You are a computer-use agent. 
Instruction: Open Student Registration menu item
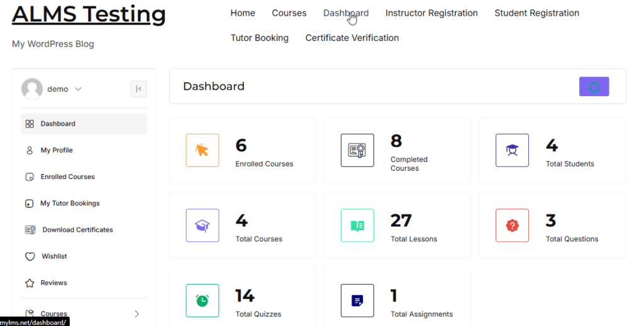tap(537, 13)
